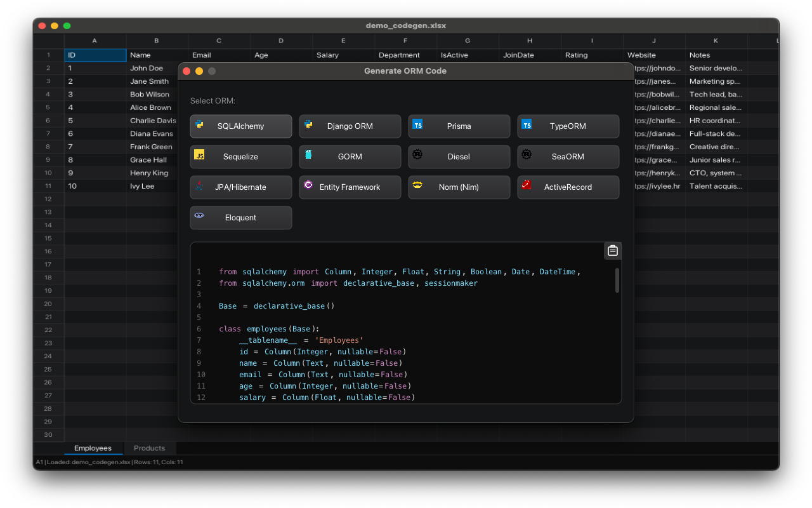Click the 'Age' header cell
Image resolution: width=812 pixels, height=508 pixels.
click(x=282, y=55)
